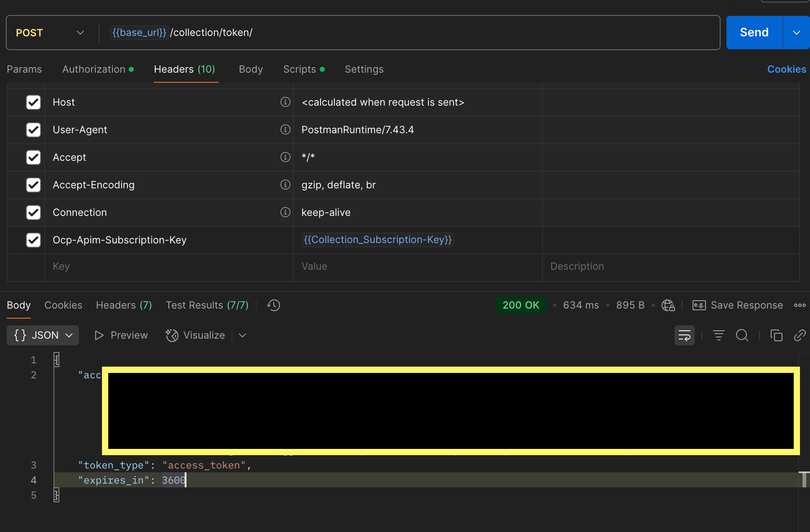
Task: Click the keep-alive value
Action: (x=326, y=213)
